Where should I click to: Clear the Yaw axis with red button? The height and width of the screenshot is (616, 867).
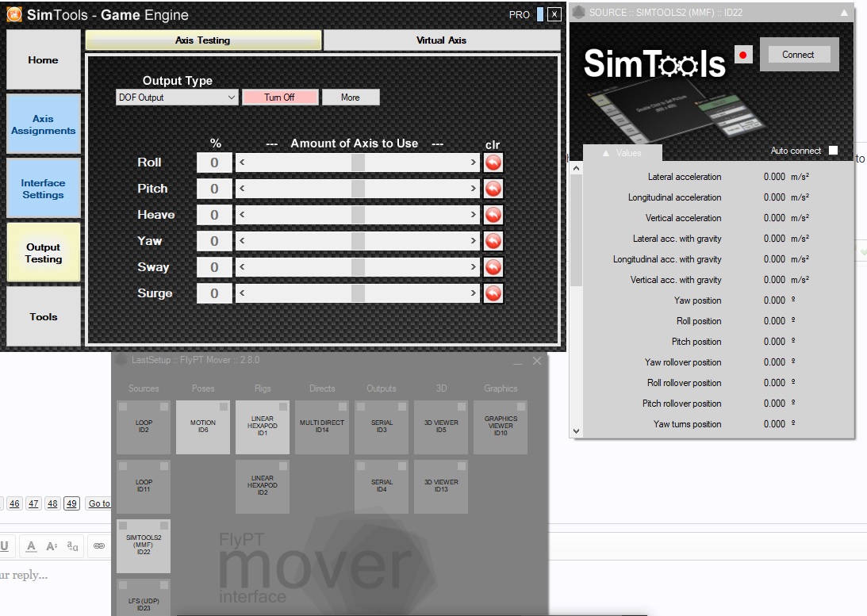click(x=493, y=241)
